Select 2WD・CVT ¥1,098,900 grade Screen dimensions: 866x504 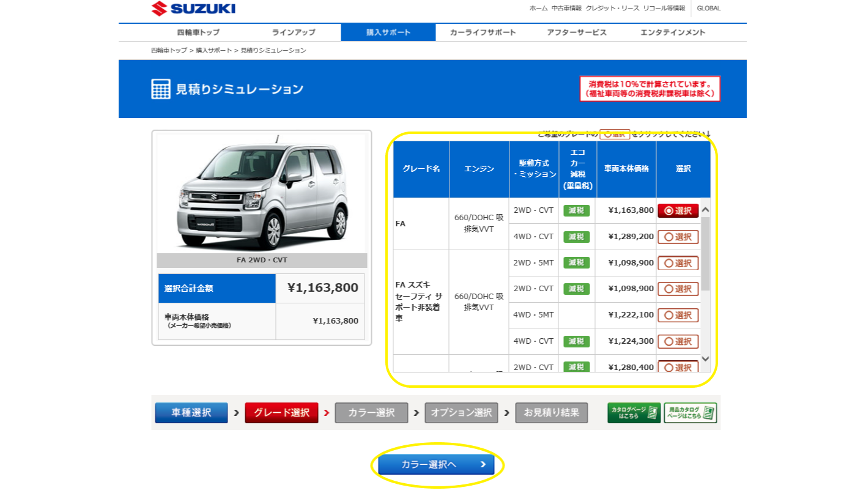click(678, 289)
